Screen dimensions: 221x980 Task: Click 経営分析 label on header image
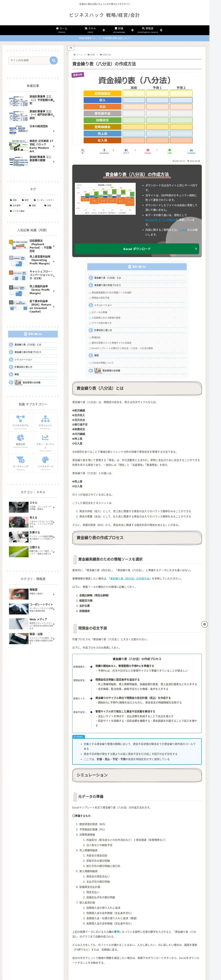(x=78, y=75)
